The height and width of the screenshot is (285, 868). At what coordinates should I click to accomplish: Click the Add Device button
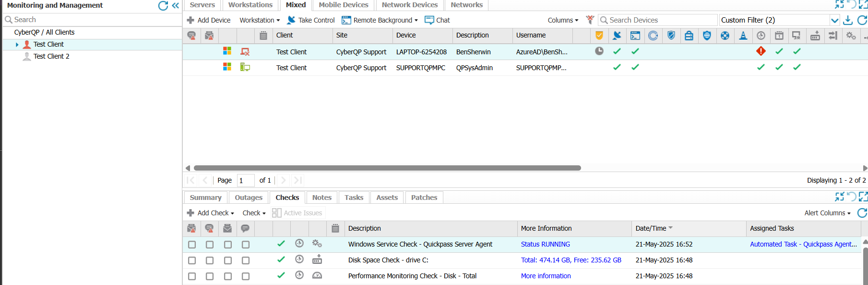coord(209,20)
